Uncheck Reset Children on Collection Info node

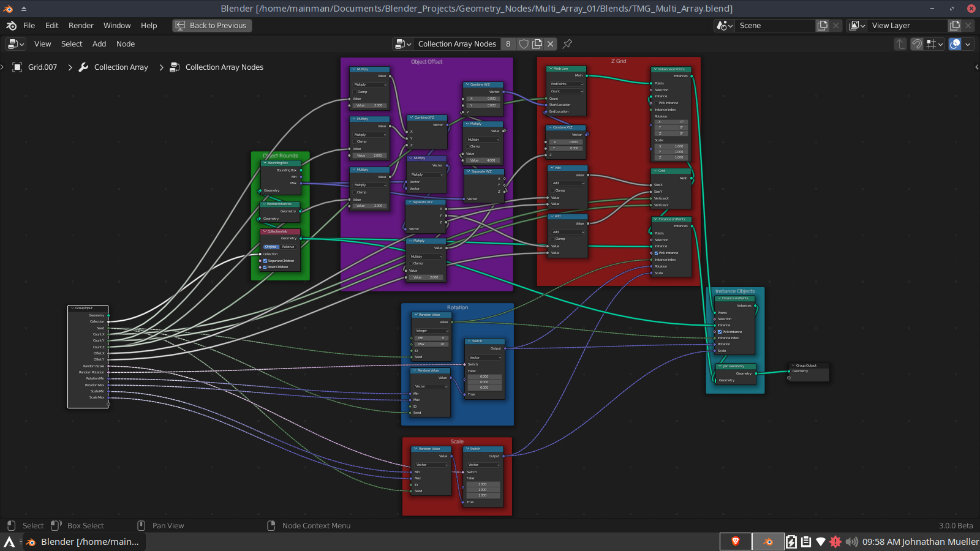coord(265,267)
